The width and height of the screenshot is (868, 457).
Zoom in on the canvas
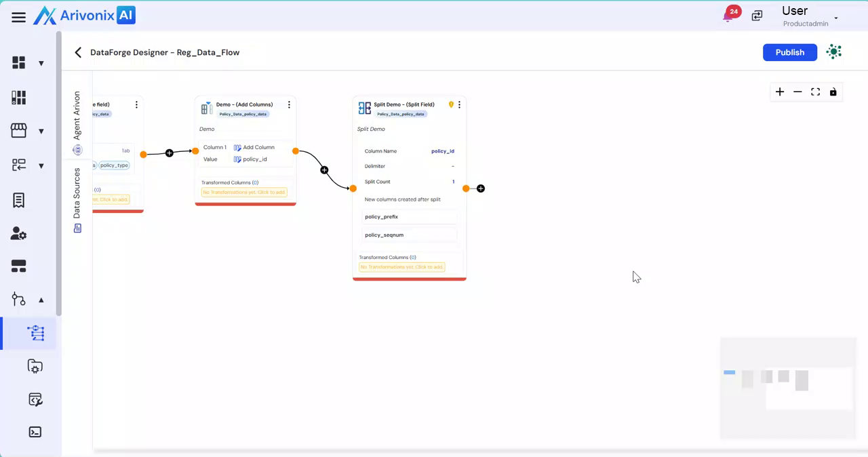[780, 92]
